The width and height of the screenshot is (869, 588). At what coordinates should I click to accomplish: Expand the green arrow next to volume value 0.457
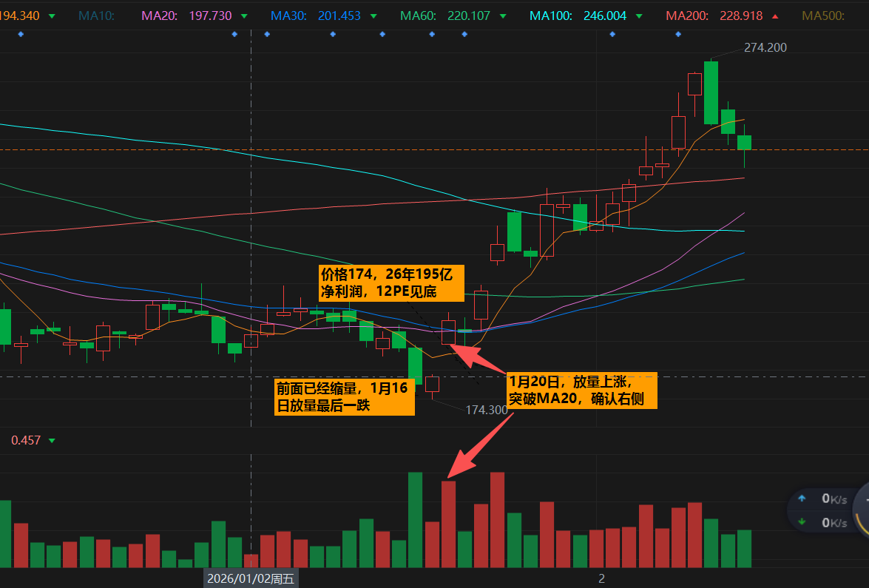tap(52, 441)
